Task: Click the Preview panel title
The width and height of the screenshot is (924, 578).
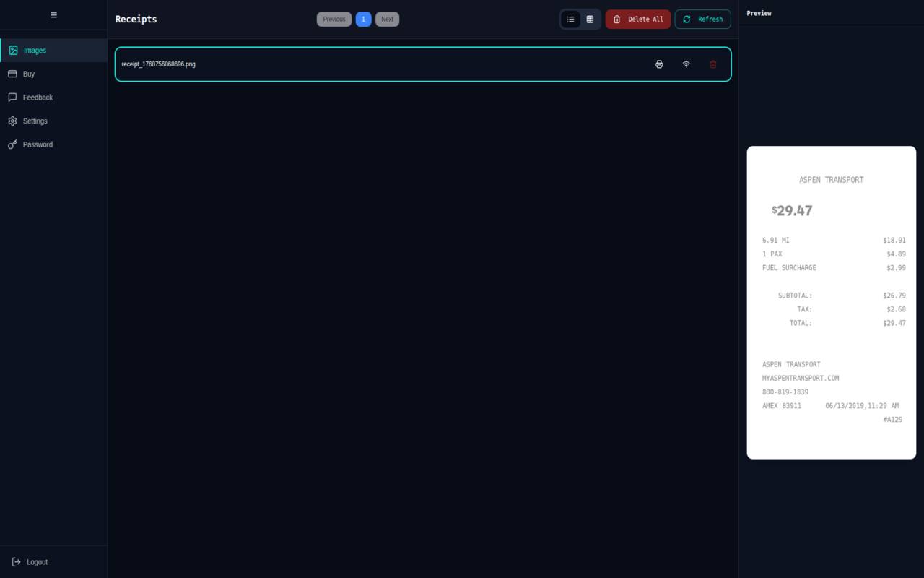Action: pos(759,13)
